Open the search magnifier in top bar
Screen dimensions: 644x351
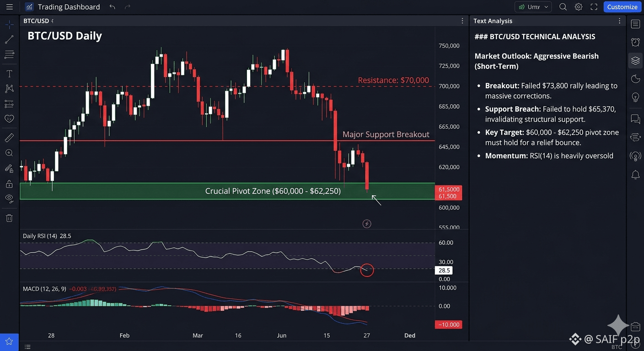pos(563,7)
